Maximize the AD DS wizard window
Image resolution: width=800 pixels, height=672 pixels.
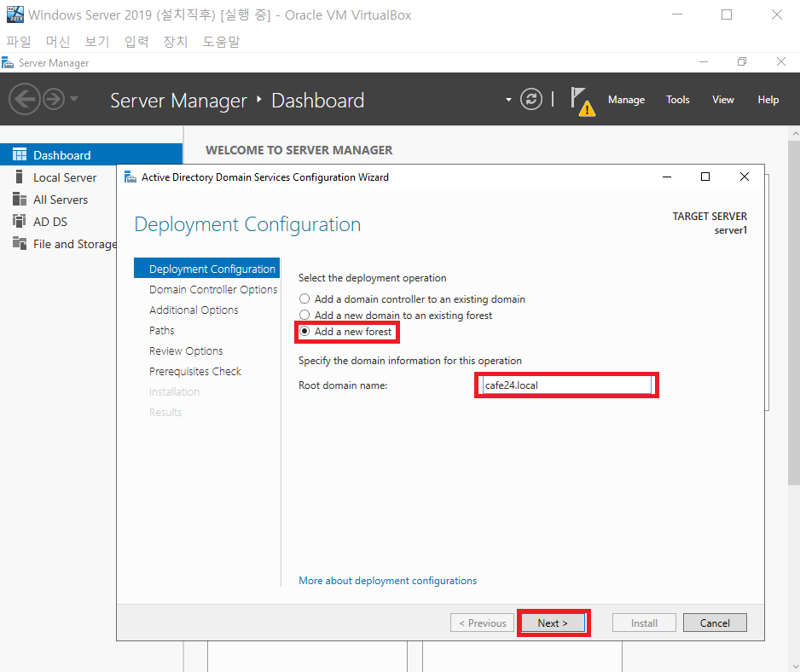705,177
